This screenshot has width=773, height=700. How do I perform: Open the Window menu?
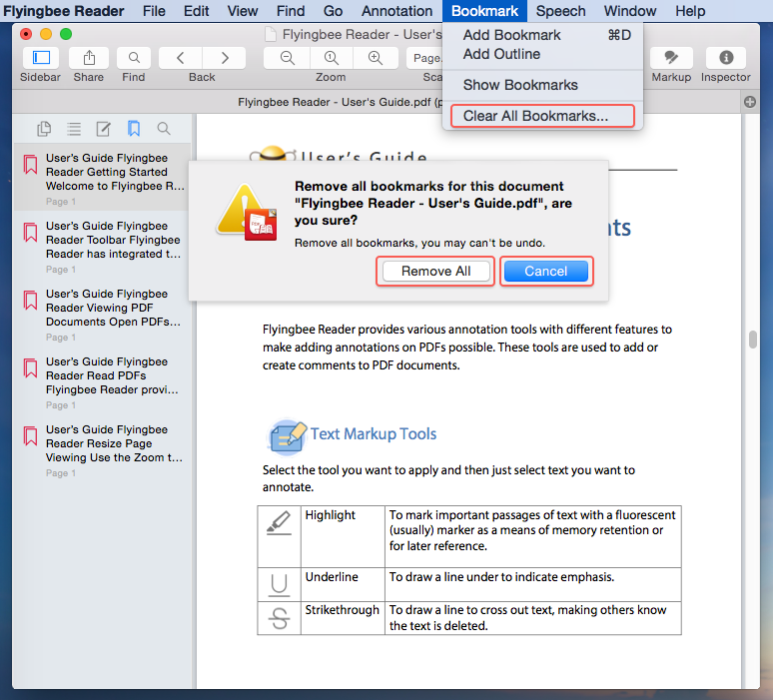pyautogui.click(x=630, y=11)
